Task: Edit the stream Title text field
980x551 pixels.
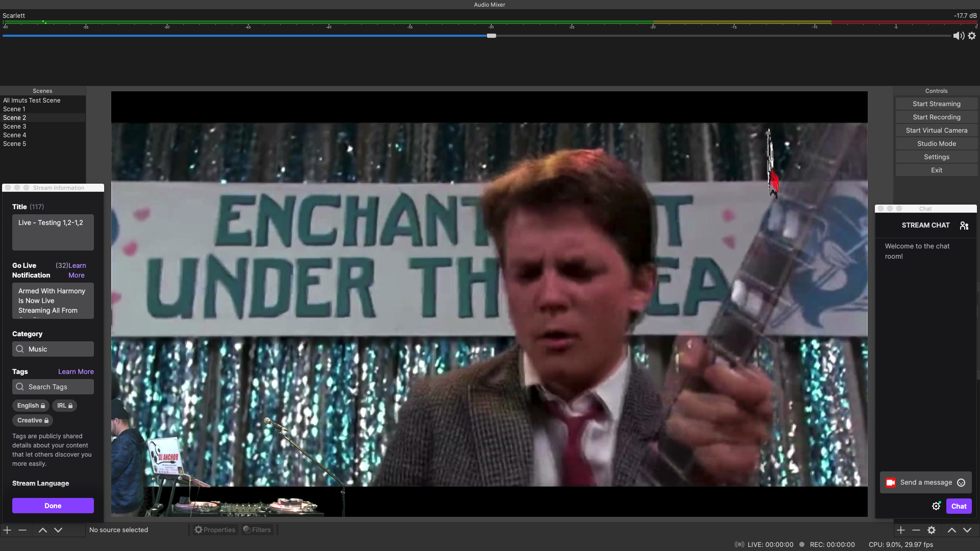Action: click(53, 232)
